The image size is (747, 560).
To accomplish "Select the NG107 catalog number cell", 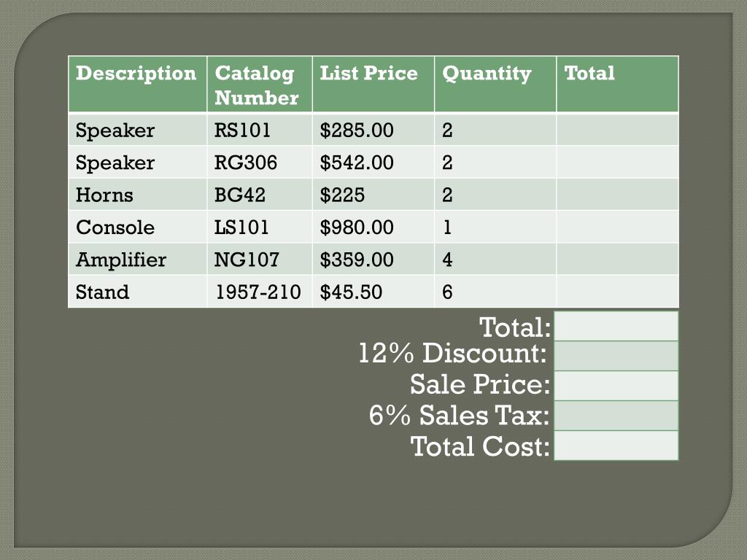I will pos(260,259).
